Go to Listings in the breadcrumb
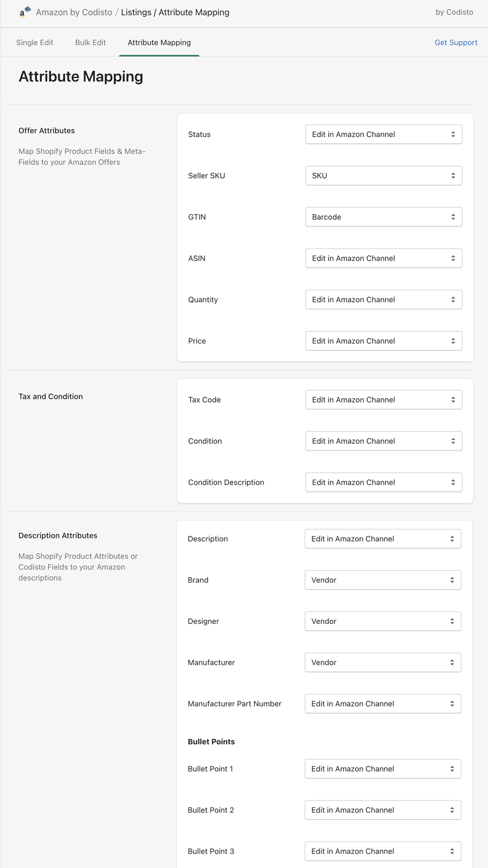Viewport: 488px width, 868px height. (x=136, y=12)
